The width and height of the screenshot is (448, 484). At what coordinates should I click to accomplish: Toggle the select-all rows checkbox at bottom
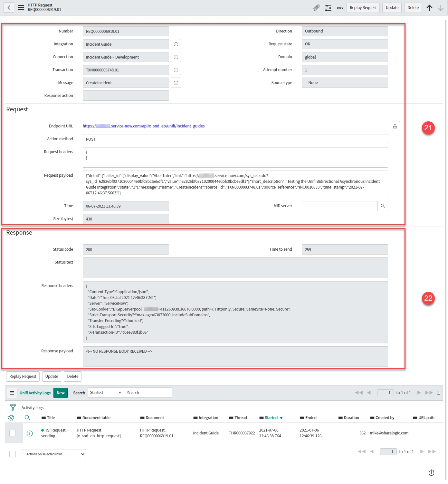pyautogui.click(x=13, y=454)
